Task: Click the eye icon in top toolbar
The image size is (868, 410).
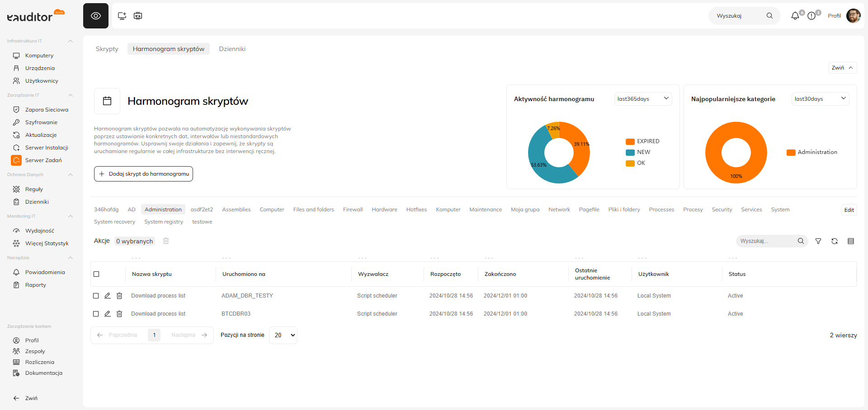Action: click(96, 16)
